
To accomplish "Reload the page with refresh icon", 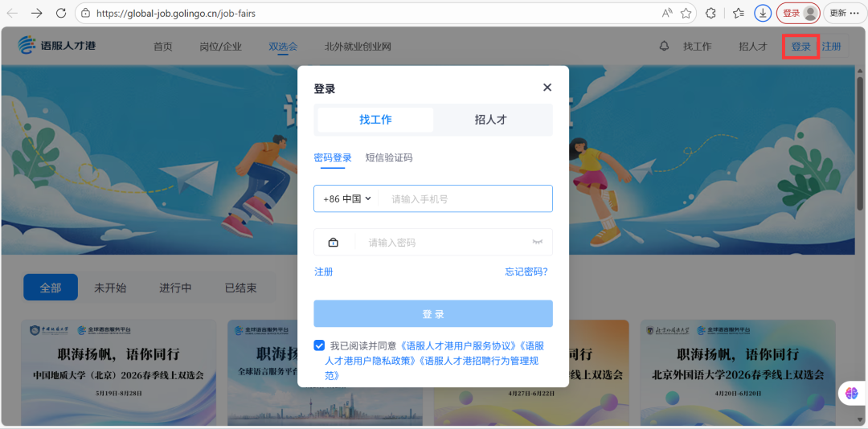I will click(x=61, y=14).
